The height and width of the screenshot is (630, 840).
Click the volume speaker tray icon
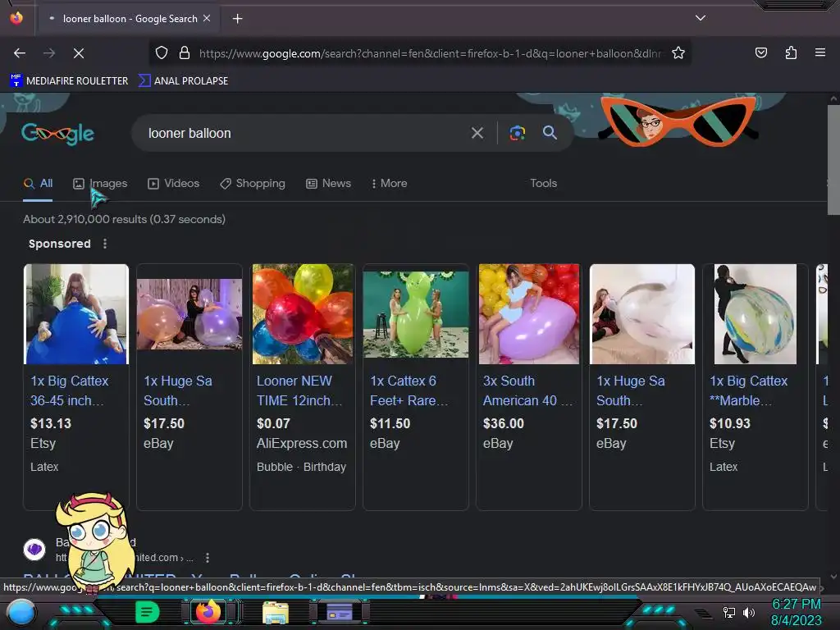(x=748, y=612)
